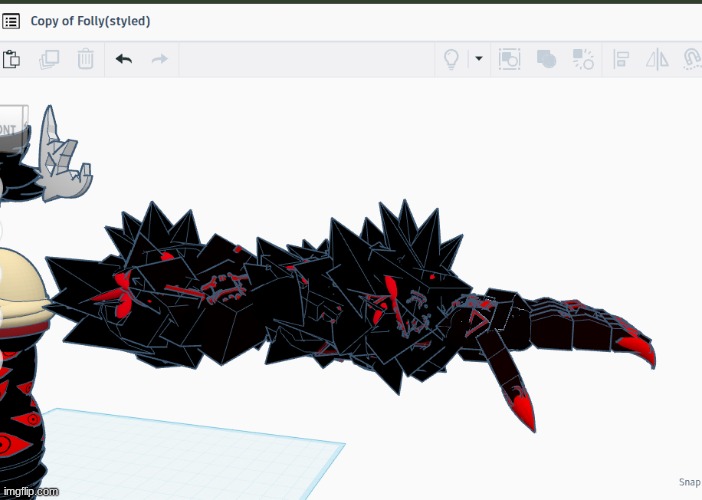
Task: Click the Delete trash can icon
Action: 86,59
